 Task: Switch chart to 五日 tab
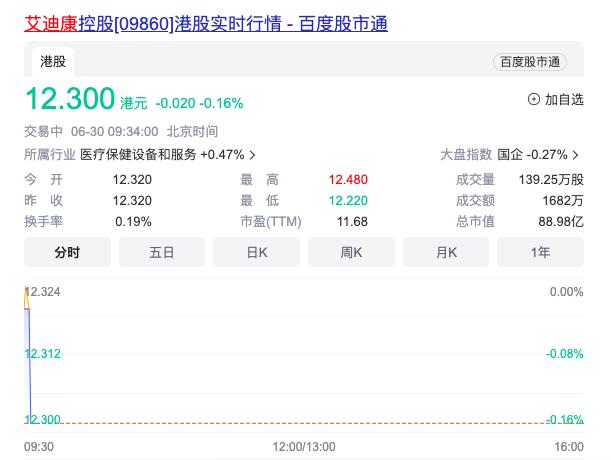[x=162, y=252]
